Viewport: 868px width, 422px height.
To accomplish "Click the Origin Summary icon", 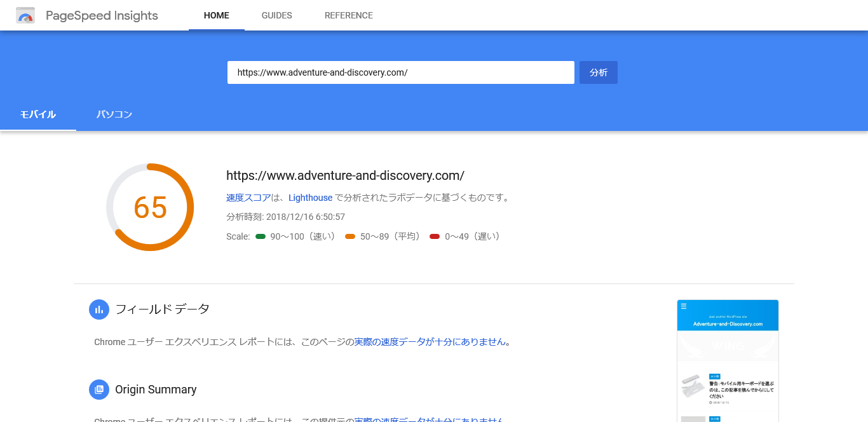I will point(99,390).
